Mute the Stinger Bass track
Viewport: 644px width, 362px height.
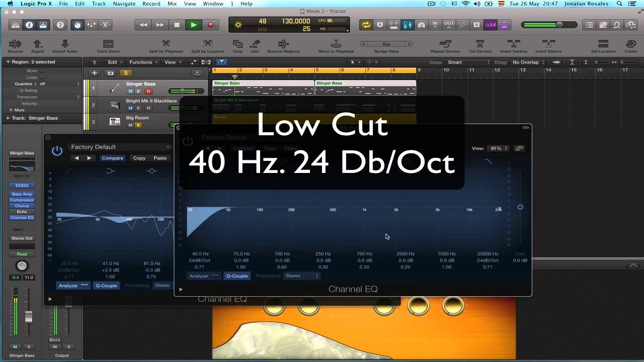[x=130, y=92]
